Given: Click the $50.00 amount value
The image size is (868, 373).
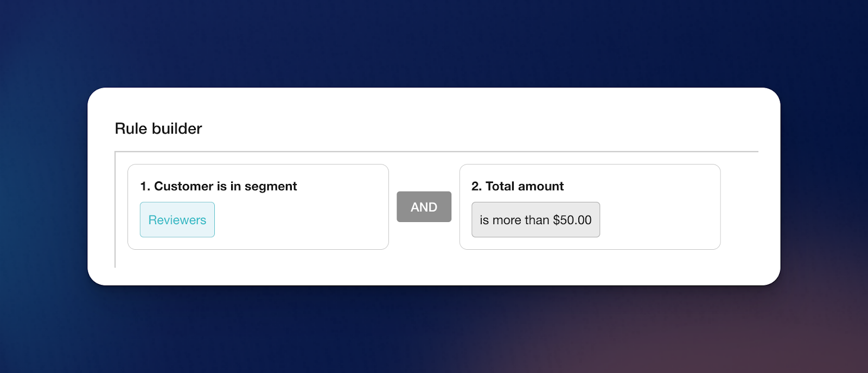Looking at the screenshot, I should (572, 220).
